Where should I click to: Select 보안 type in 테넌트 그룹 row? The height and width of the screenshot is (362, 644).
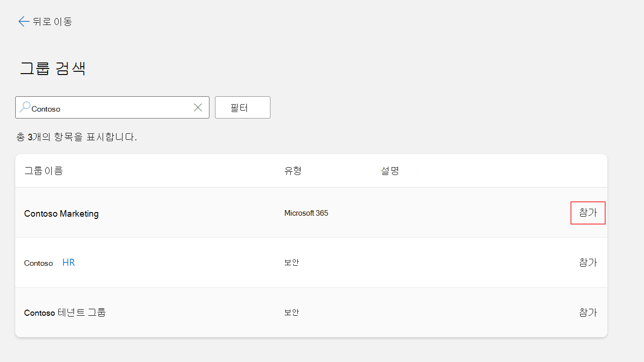tap(292, 312)
